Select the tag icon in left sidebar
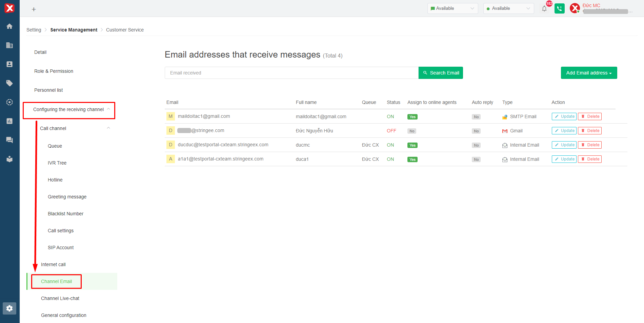The height and width of the screenshot is (323, 644). tap(9, 83)
